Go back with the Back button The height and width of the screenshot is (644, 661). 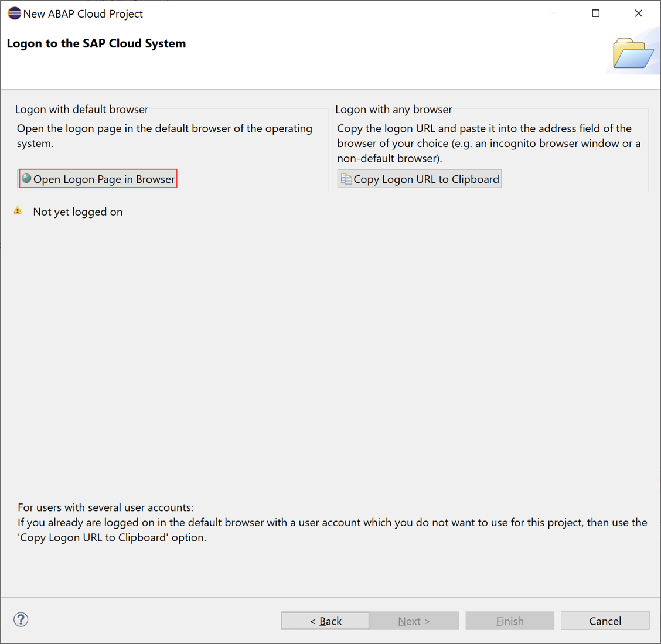click(x=325, y=621)
